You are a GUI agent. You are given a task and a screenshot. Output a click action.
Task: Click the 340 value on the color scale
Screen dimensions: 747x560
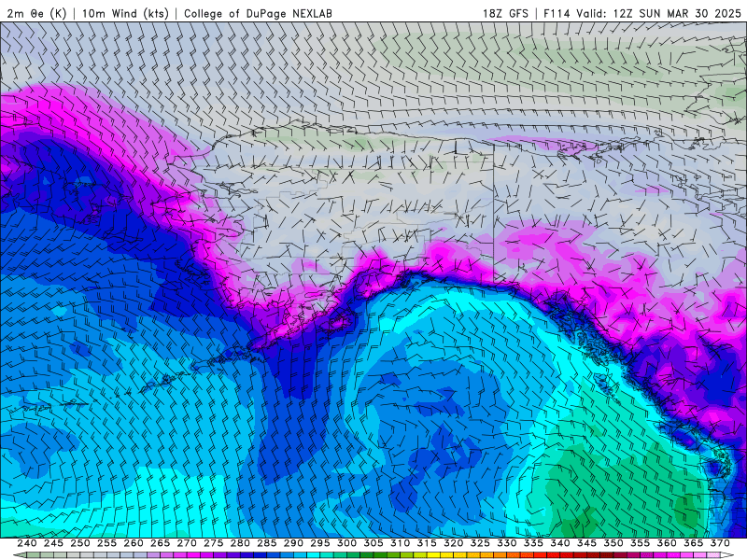tap(560, 543)
